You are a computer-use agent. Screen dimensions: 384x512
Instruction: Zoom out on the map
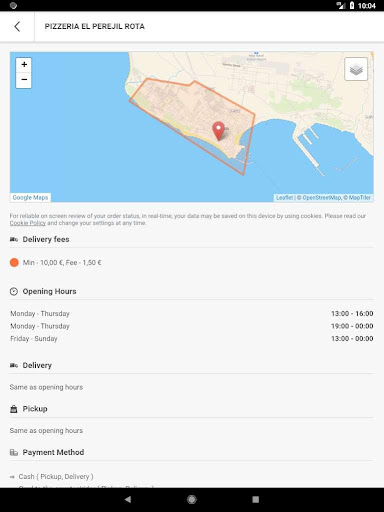tap(24, 80)
